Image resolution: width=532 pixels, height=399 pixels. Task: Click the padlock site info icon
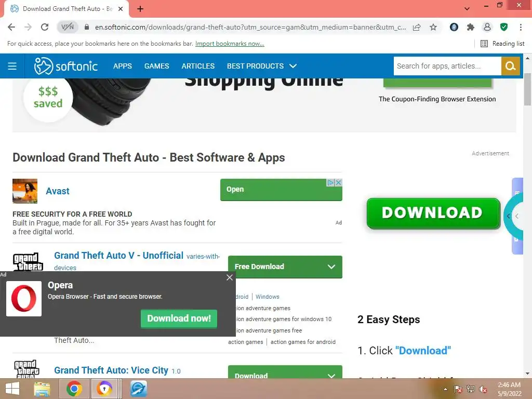(x=87, y=27)
